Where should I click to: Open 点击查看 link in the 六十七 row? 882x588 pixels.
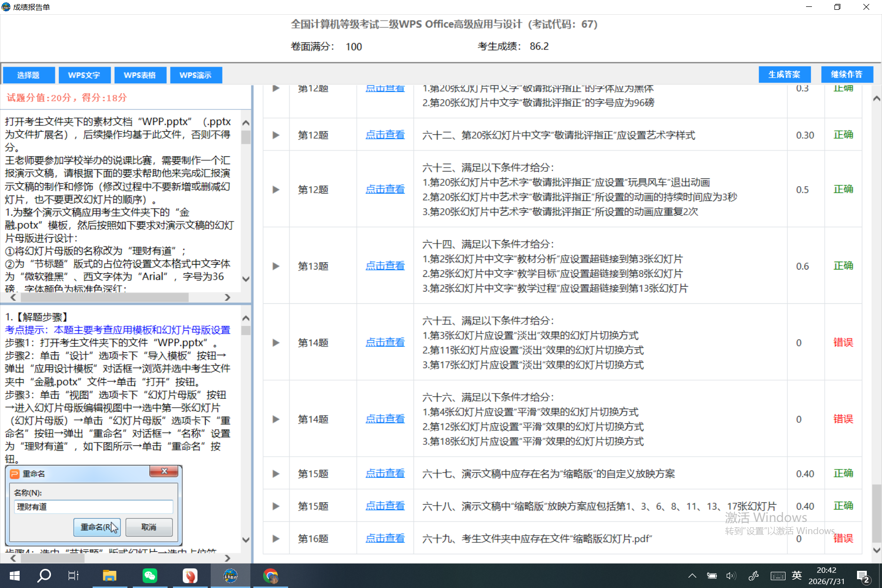pos(385,473)
